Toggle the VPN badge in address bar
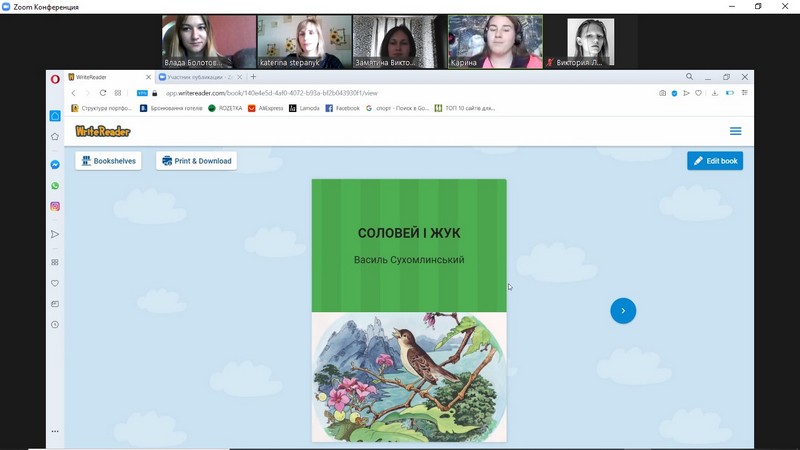Image resolution: width=800 pixels, height=450 pixels. [x=142, y=93]
